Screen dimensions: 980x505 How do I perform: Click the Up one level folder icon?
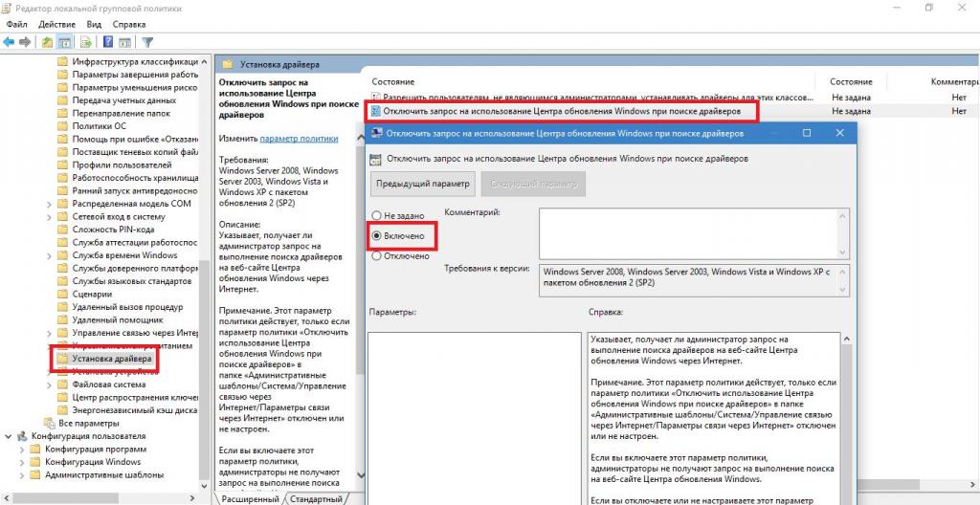(x=47, y=42)
